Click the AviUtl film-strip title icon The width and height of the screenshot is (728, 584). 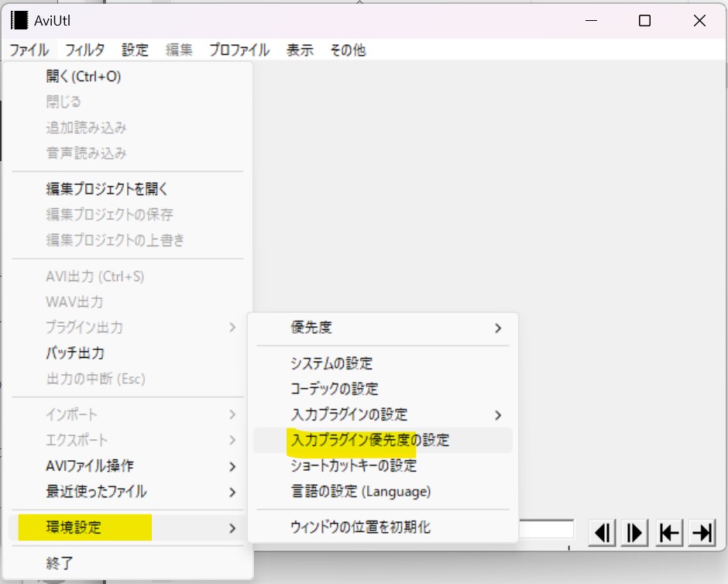click(x=19, y=20)
